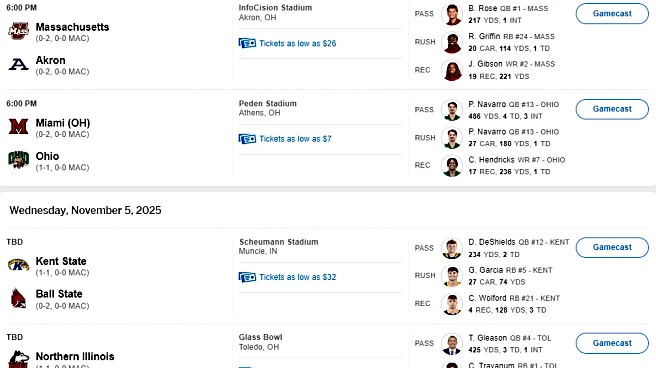Viewport: 656px width, 368px height.
Task: Click the Massachusetts team logo
Action: coord(18,31)
